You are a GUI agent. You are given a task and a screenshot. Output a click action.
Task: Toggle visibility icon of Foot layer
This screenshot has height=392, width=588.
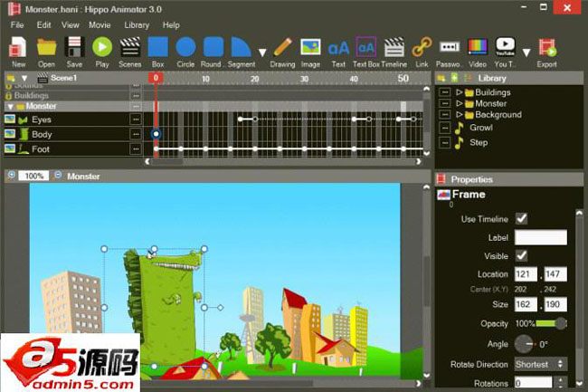[10, 148]
